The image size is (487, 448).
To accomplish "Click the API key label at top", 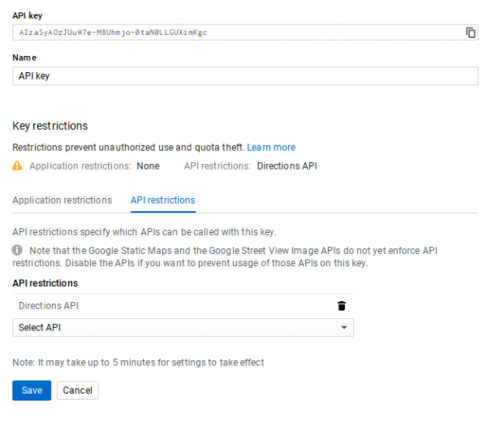I will coord(29,15).
